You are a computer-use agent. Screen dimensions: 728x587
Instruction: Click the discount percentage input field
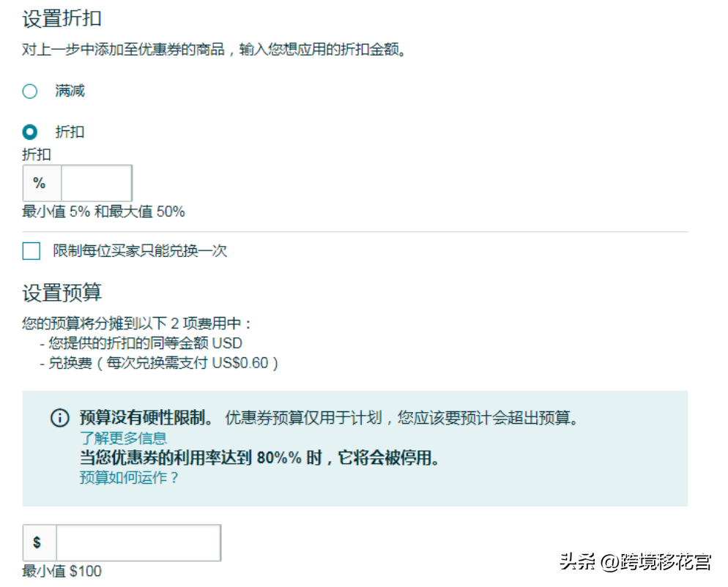point(95,183)
